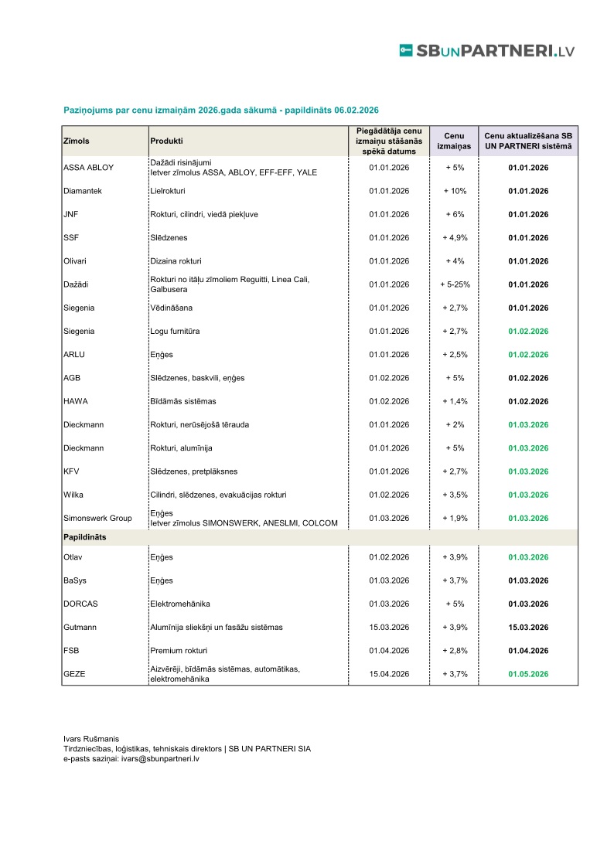Image resolution: width=614 pixels, height=868 pixels.
Task: Click the SB un Partneri key logo icon
Action: tap(405, 50)
